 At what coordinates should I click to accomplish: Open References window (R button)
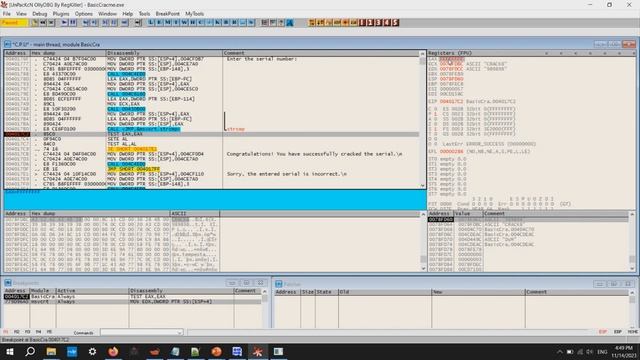234,22
